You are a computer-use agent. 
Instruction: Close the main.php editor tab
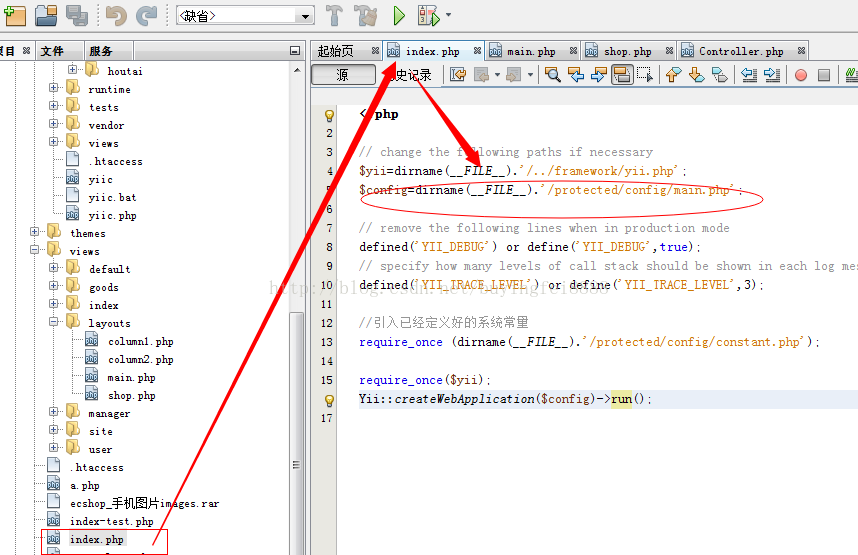[x=573, y=51]
